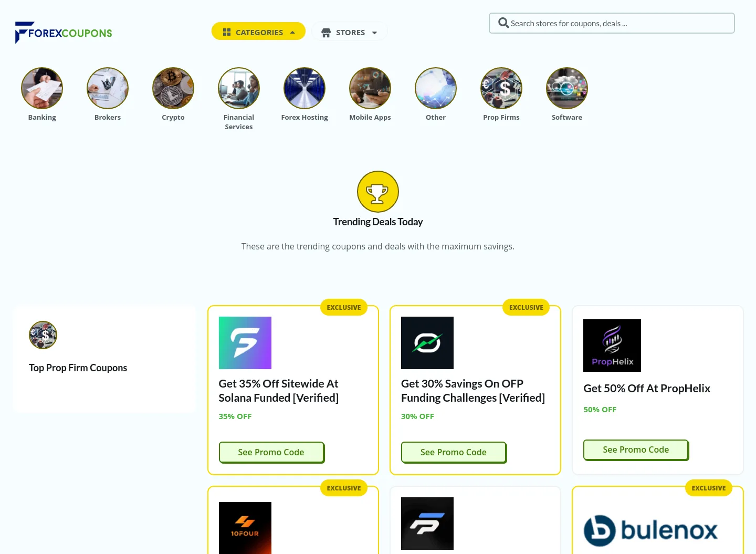Open the Stores dropdown menu
Image resolution: width=756 pixels, height=554 pixels.
349,32
